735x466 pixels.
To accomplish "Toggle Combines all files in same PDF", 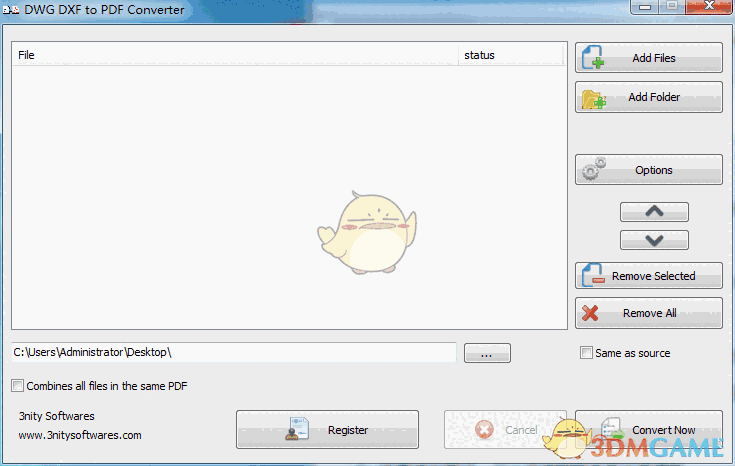I will (17, 385).
